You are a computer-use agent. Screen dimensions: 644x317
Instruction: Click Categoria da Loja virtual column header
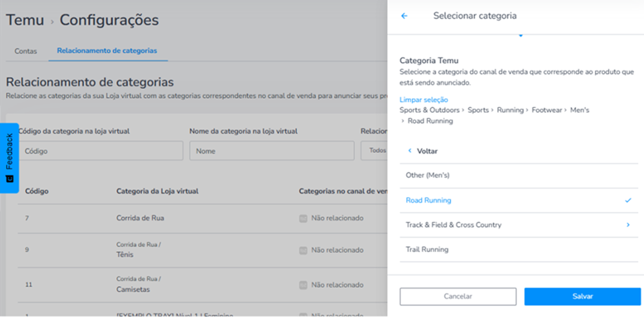[x=158, y=191]
